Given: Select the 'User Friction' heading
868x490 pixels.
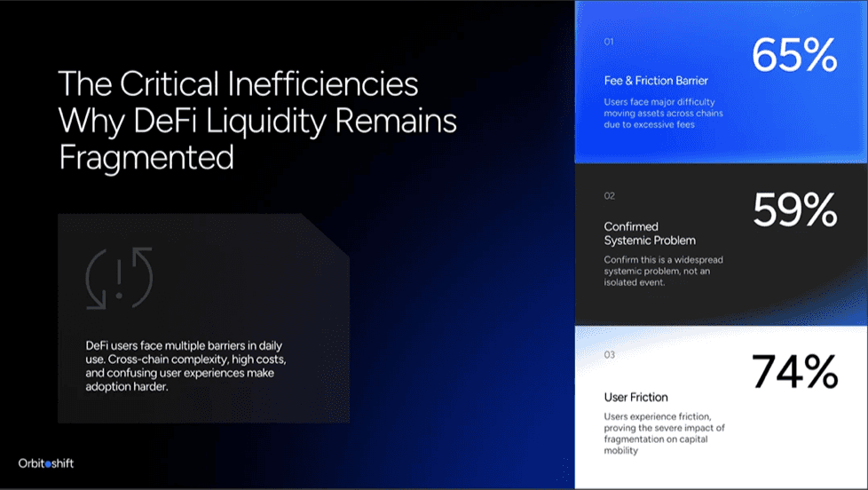Looking at the screenshot, I should (x=636, y=397).
